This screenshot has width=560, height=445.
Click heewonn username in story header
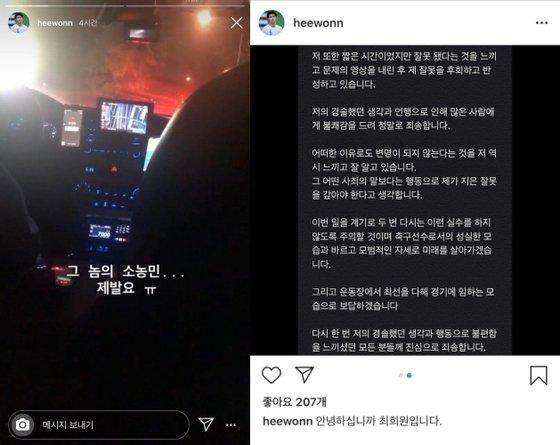pos(55,23)
